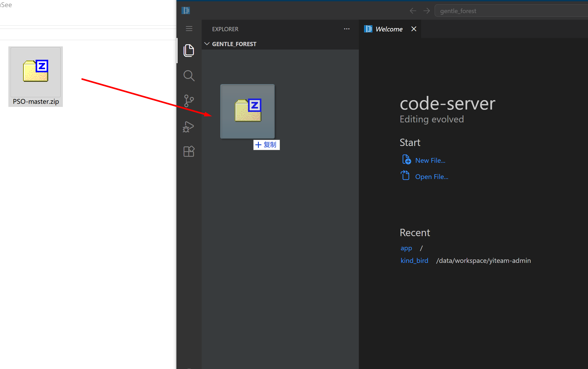The height and width of the screenshot is (369, 588).
Task: Click the Open File... link
Action: (x=432, y=177)
